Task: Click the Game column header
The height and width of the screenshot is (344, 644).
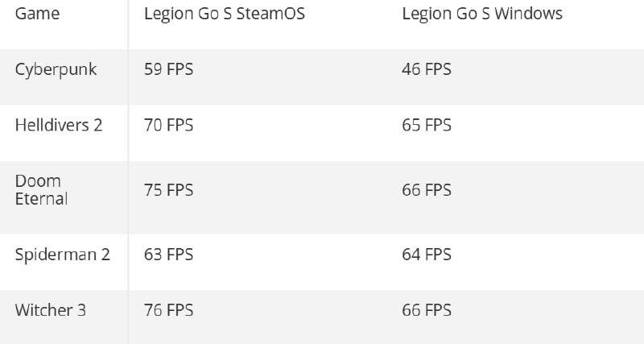Action: click(37, 14)
